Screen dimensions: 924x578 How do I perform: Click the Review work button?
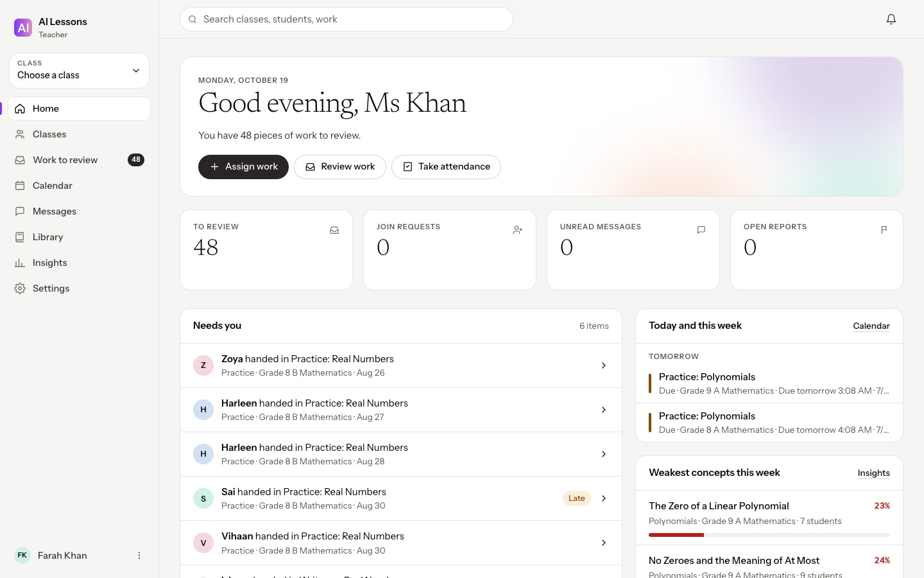(x=340, y=167)
